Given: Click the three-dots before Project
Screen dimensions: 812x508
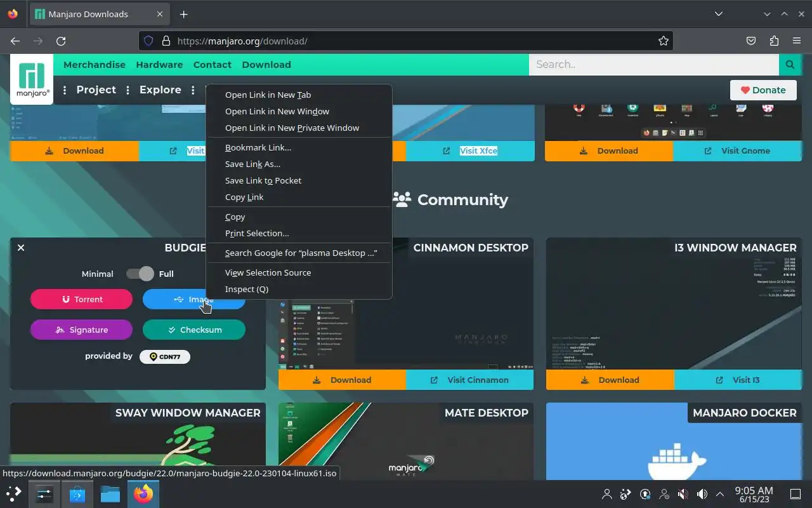Looking at the screenshot, I should (x=65, y=90).
